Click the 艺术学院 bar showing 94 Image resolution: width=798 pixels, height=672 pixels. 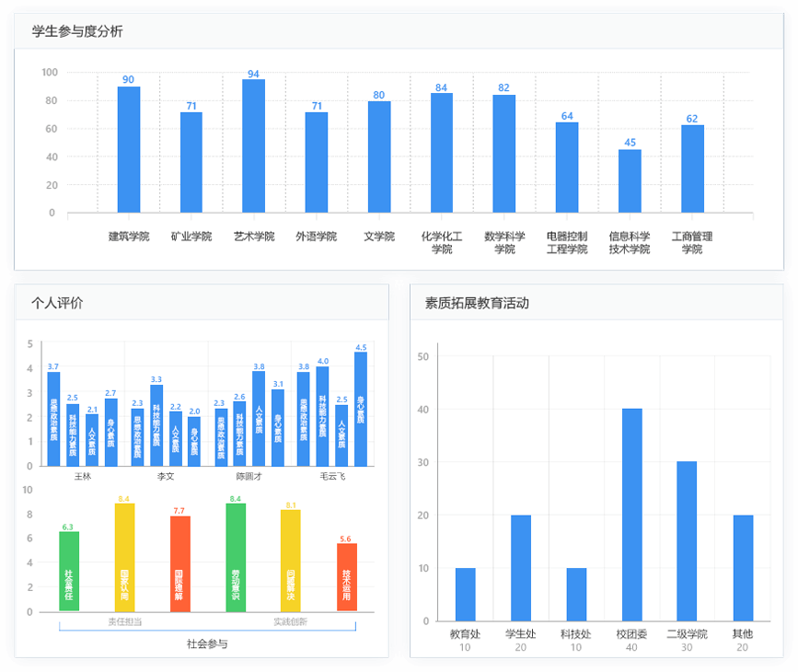253,145
